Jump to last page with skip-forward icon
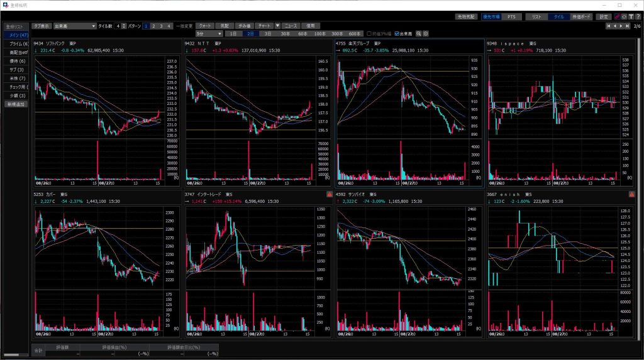The image size is (644, 360). [x=627, y=26]
